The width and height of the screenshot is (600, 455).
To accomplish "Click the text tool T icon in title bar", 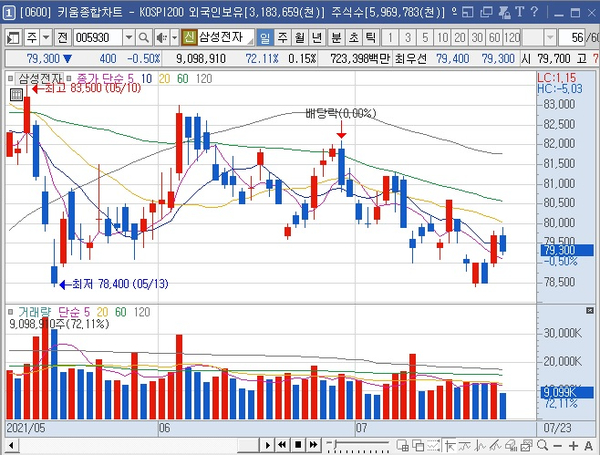I will pos(520,12).
